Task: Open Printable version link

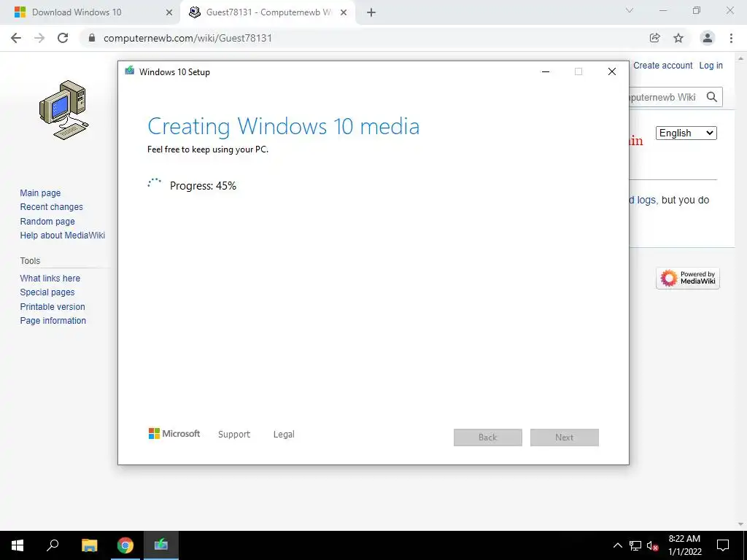Action: point(53,307)
